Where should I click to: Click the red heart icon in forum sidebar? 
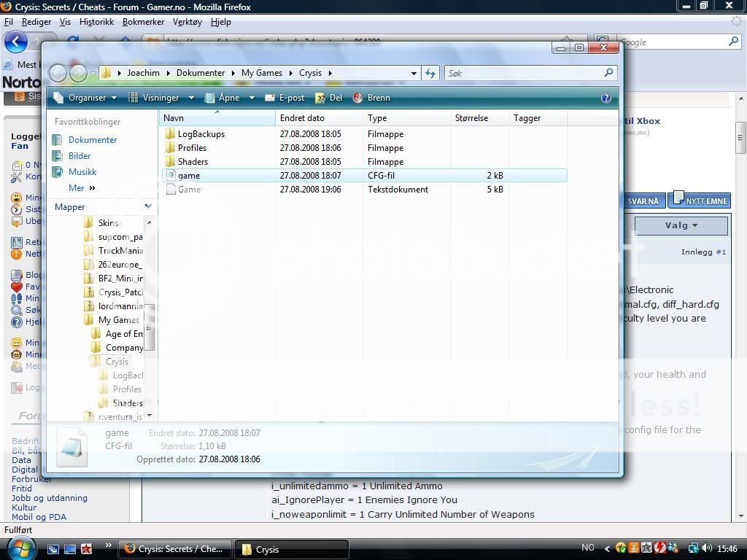click(17, 287)
